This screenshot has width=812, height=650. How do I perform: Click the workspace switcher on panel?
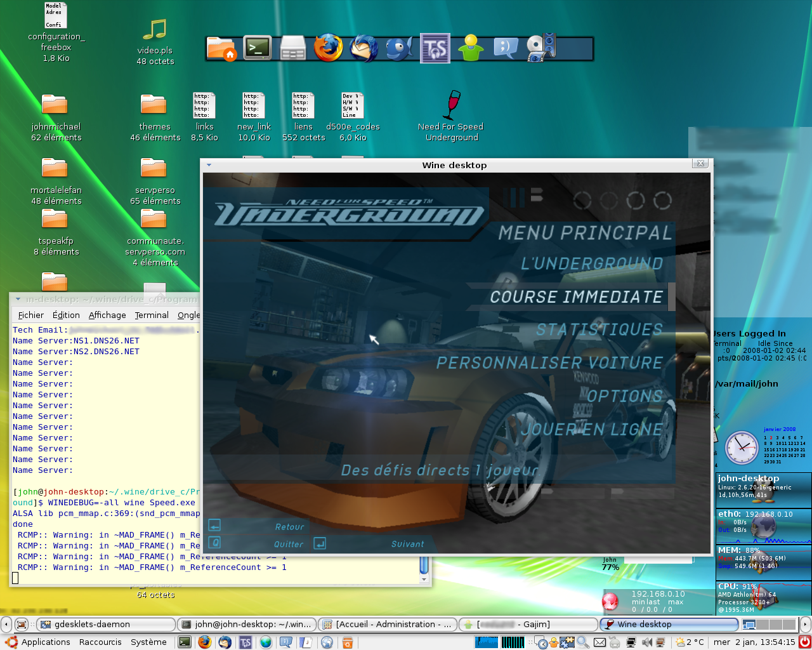point(769,625)
